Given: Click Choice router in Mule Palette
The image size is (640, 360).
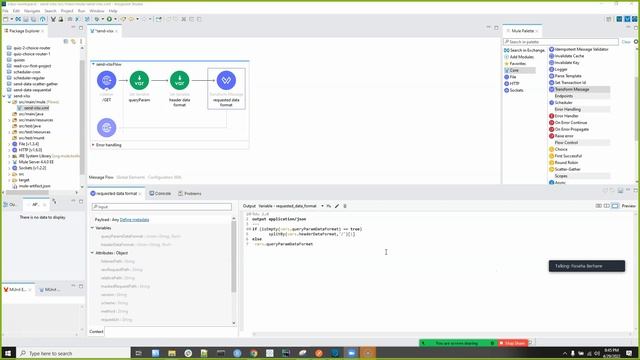Looking at the screenshot, I should click(561, 149).
